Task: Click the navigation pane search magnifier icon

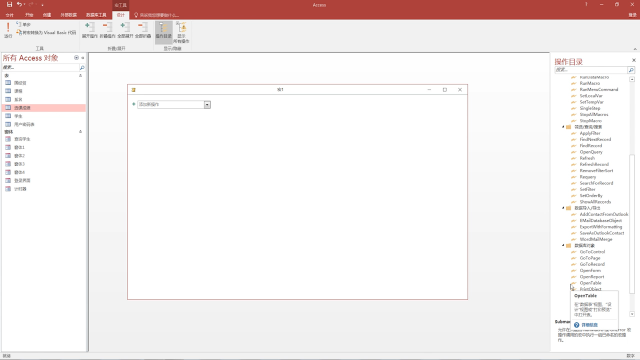Action: 82,67
